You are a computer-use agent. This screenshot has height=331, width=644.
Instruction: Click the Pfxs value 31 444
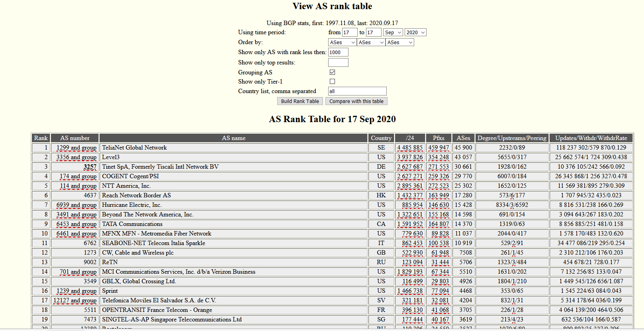[440, 262]
